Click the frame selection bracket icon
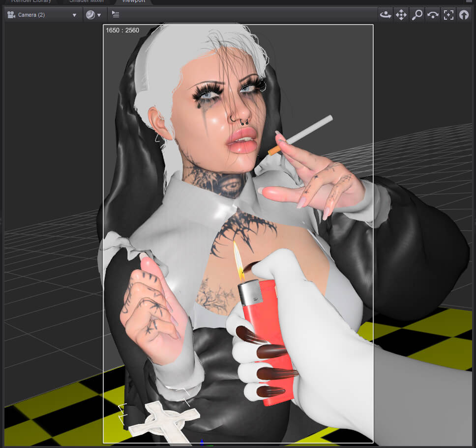 pyautogui.click(x=448, y=15)
